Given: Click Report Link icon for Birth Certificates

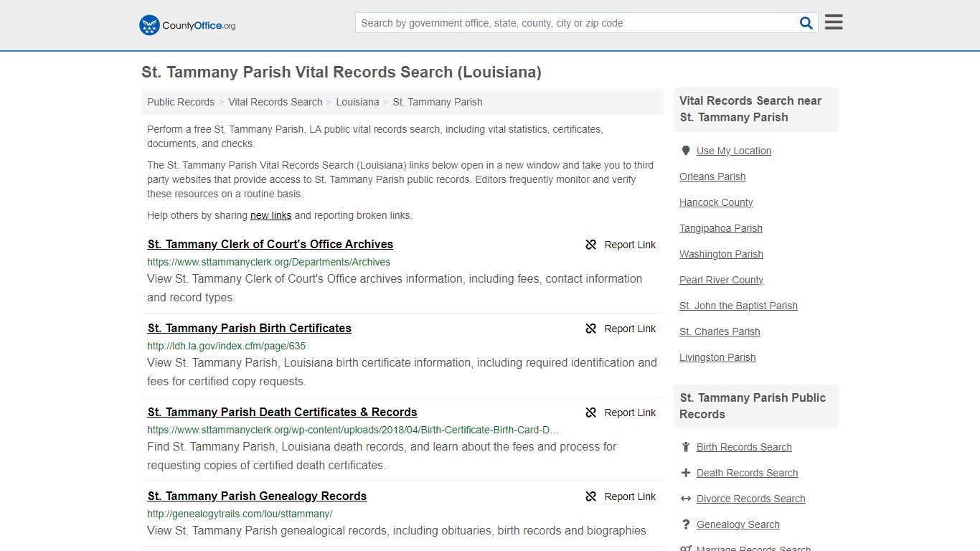Looking at the screenshot, I should (590, 329).
